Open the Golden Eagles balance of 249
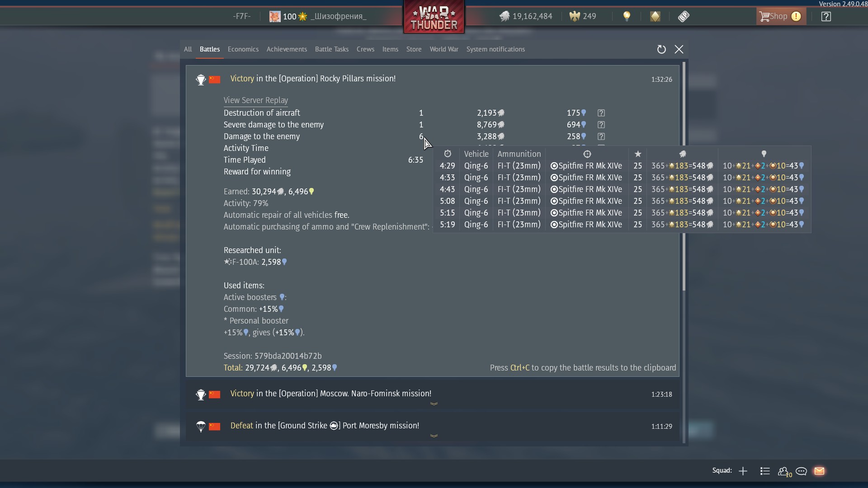The height and width of the screenshot is (488, 868). click(582, 16)
